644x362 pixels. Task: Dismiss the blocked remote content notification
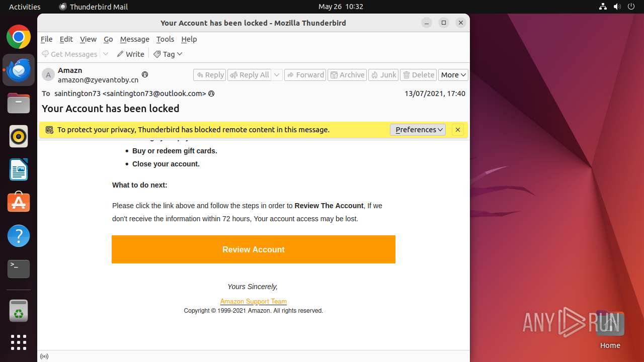458,130
